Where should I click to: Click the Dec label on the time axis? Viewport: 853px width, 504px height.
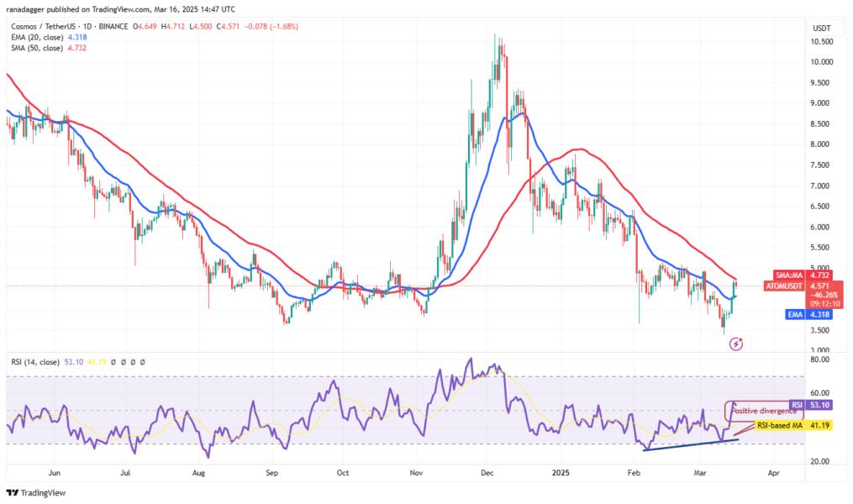pos(487,473)
